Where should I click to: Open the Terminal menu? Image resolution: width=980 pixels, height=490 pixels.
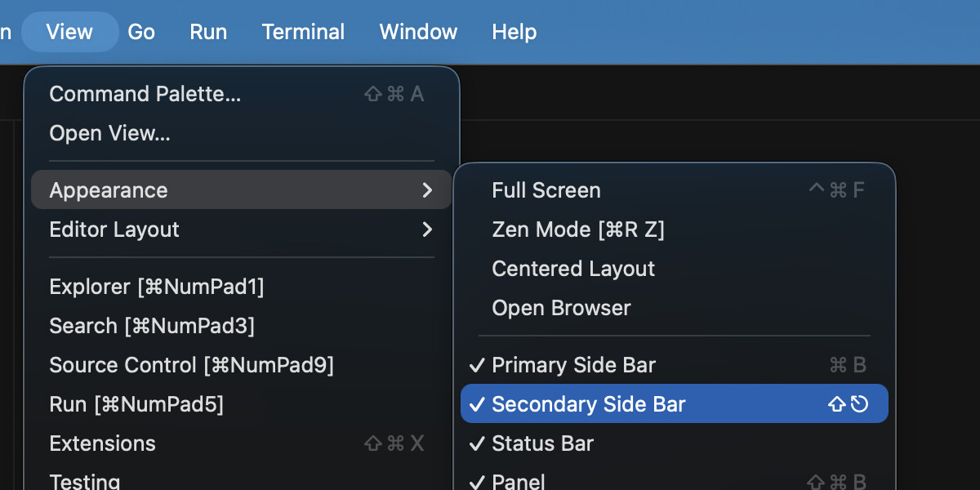(303, 32)
